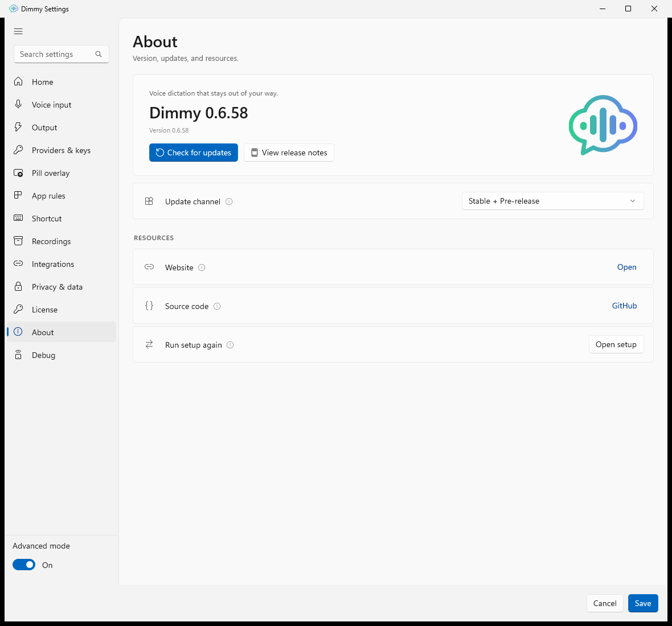
Task: Open the hamburger navigation menu icon
Action: 18,31
